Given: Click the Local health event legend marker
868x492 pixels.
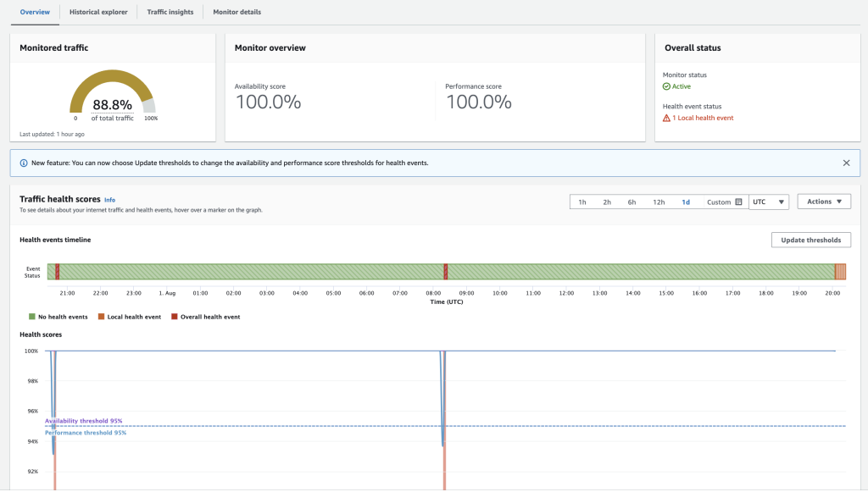Looking at the screenshot, I should pyautogui.click(x=101, y=316).
